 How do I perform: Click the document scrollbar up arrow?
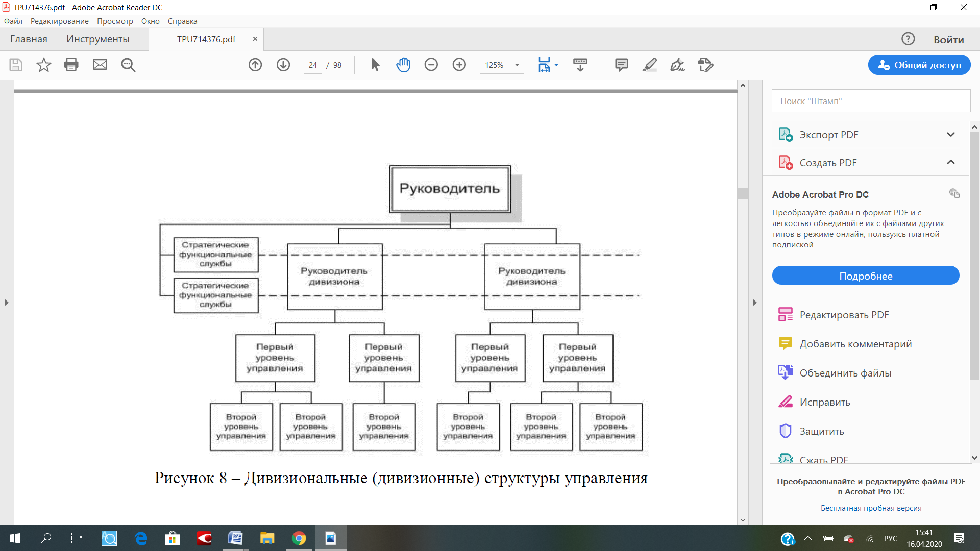(x=743, y=86)
